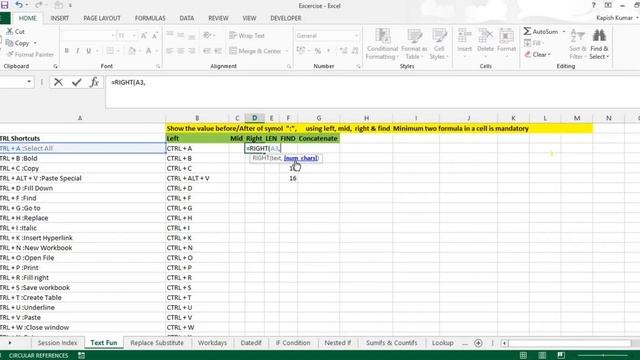Click the Cell Styles icon
Viewport: 640px width, 360px height.
(x=439, y=36)
